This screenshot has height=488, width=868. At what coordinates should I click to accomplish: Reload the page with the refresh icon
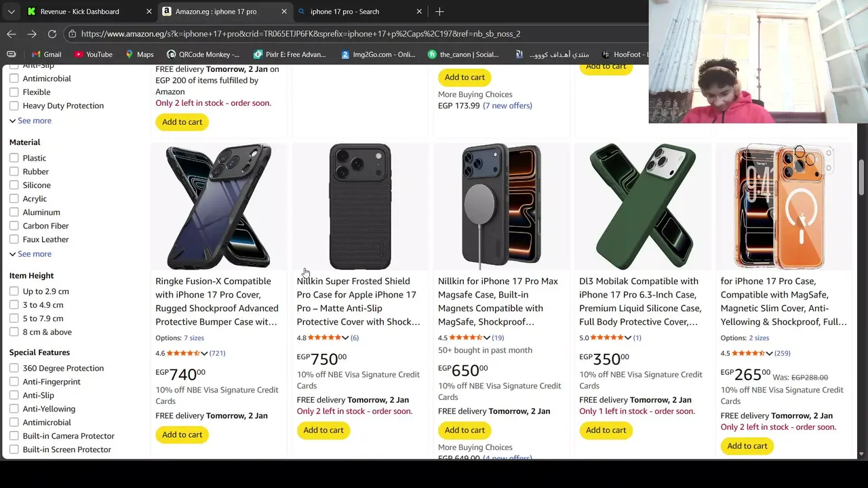point(52,34)
